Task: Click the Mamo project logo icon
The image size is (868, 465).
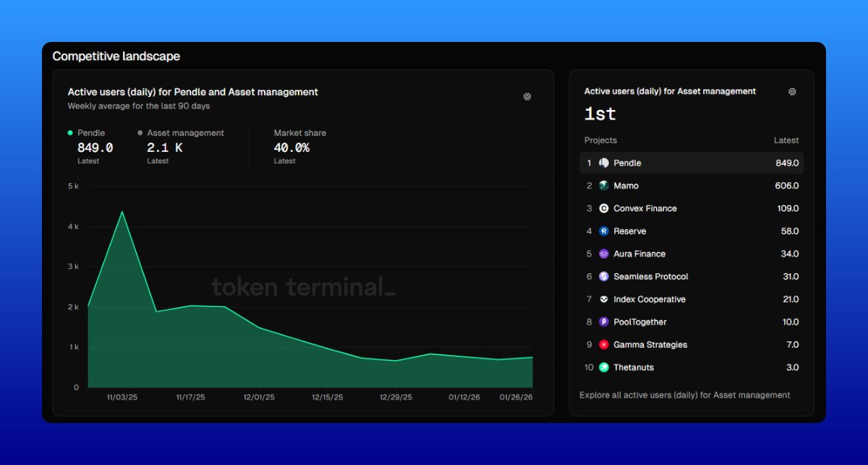Action: pos(604,186)
